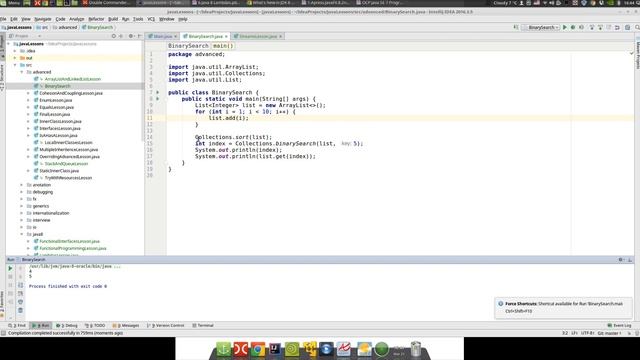Toggle tool window buttons icon in the status bar corner
This screenshot has height=360, width=640.
coord(3,333)
